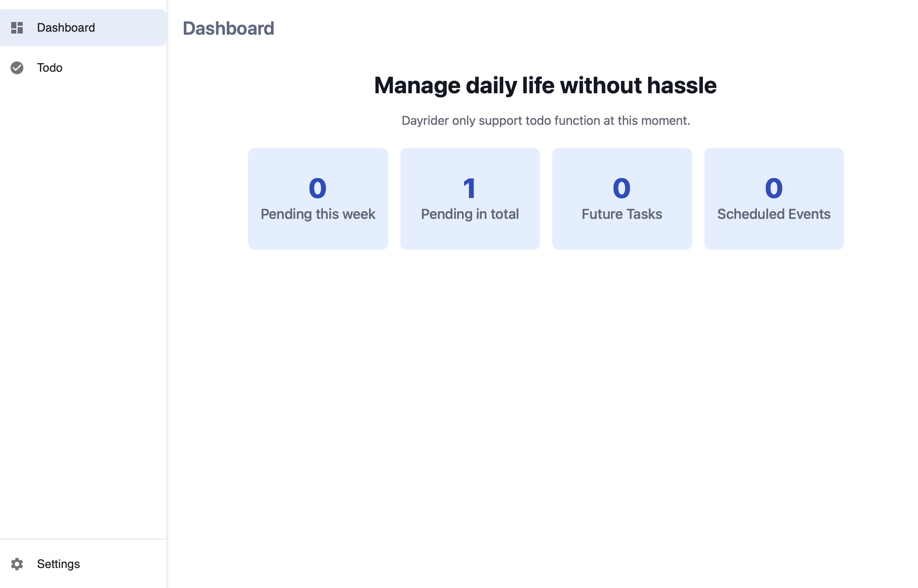Click the zero count above Future Tasks
Image resolution: width=918 pixels, height=588 pixels.
pyautogui.click(x=622, y=188)
